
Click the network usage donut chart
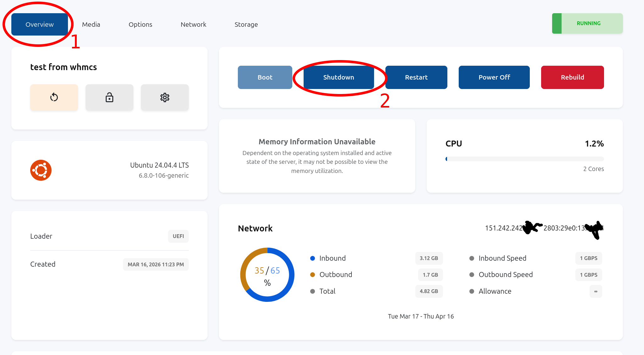[267, 275]
